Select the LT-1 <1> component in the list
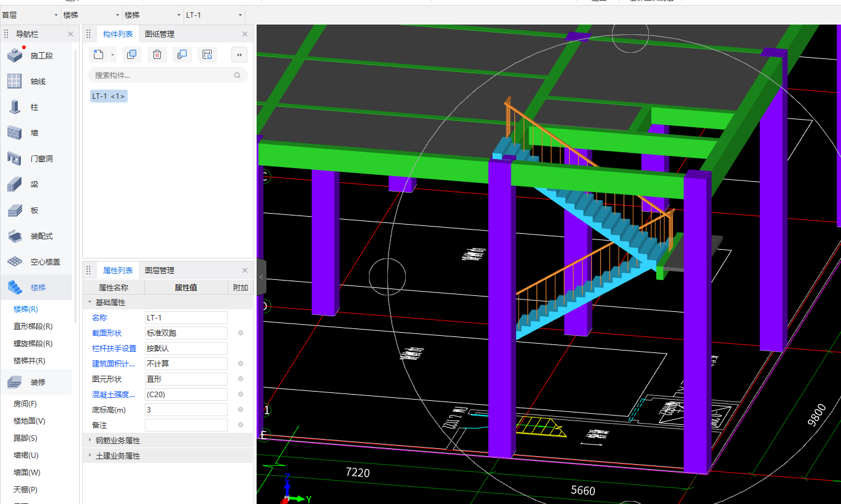Screen dimensions: 841x504 [x=109, y=96]
